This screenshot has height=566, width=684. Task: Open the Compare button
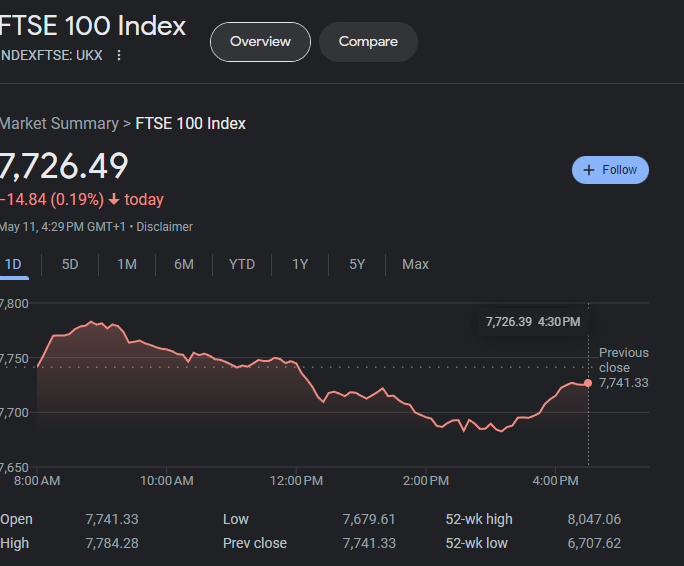[368, 42]
